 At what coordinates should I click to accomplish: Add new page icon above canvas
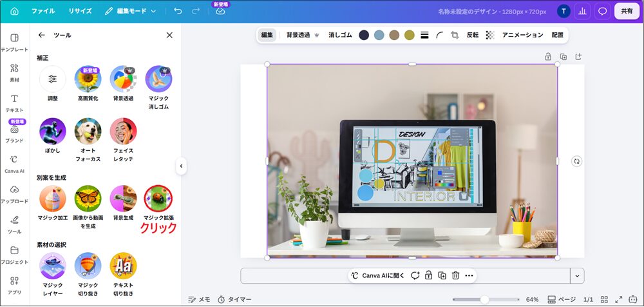pos(578,57)
